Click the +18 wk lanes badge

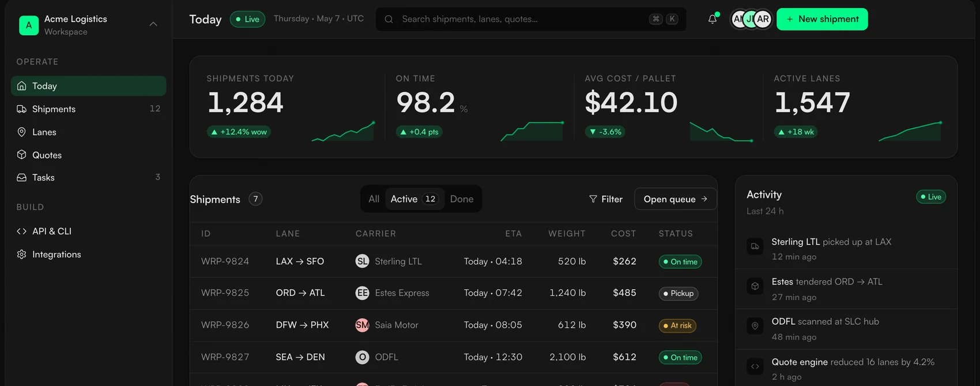coord(796,132)
